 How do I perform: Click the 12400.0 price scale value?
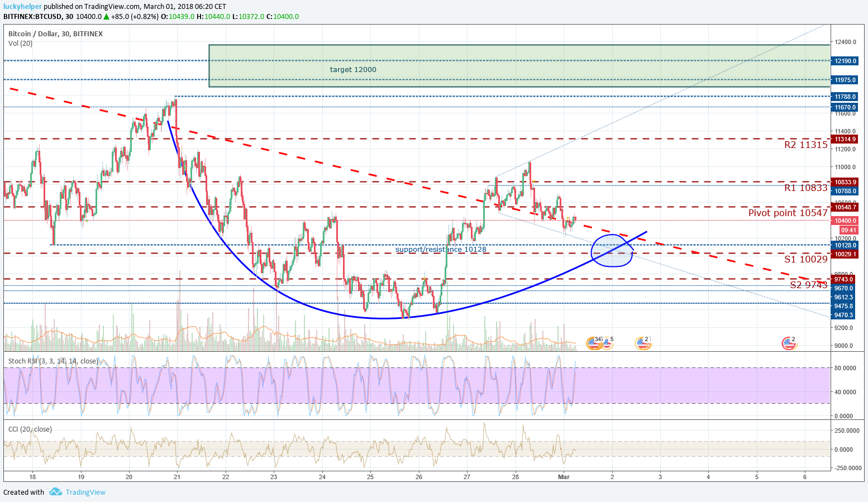click(x=846, y=42)
